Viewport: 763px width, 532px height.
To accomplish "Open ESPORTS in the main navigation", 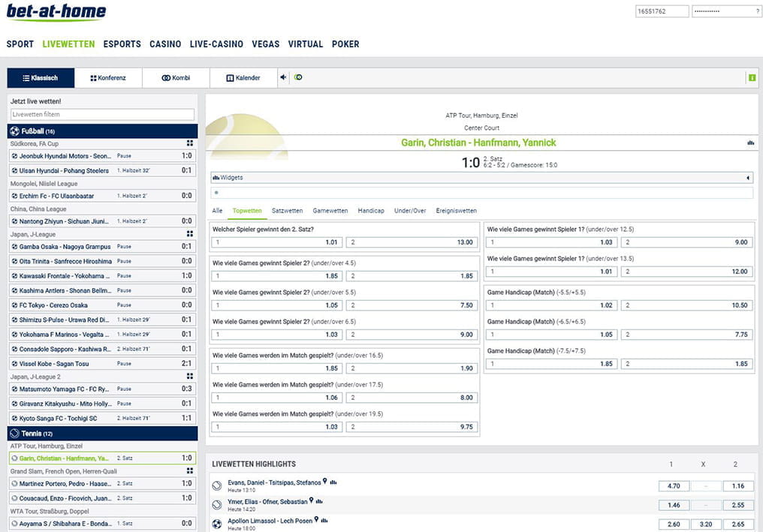I will pyautogui.click(x=122, y=44).
